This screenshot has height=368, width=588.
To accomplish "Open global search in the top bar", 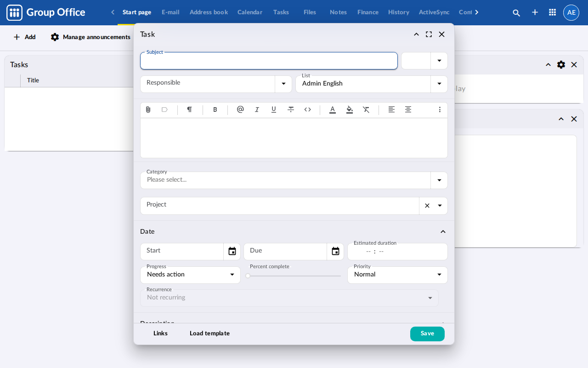I will tap(516, 12).
